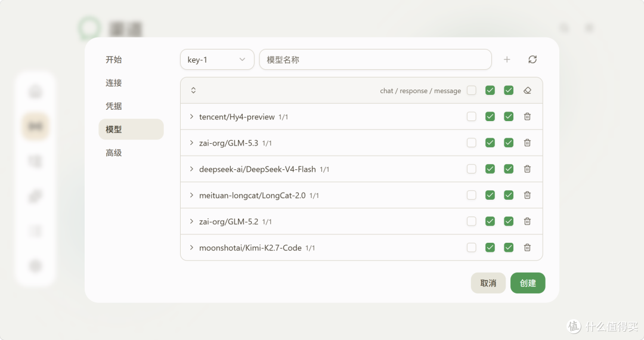Viewport: 644px width, 340px height.
Task: Enable chat for tencent/Hy4-preview
Action: [x=472, y=117]
